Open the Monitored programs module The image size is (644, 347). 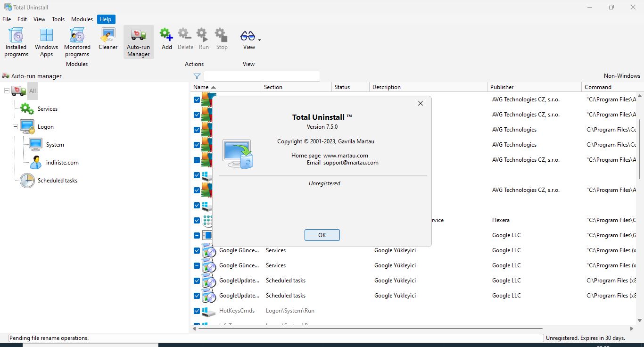click(77, 42)
